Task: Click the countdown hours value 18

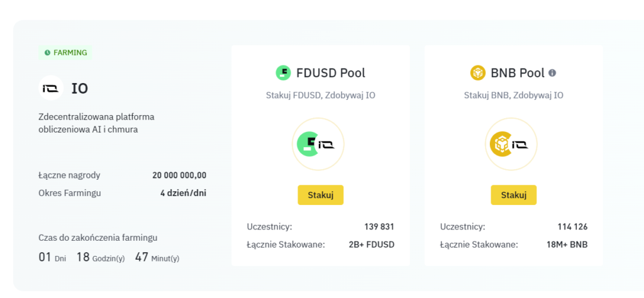Action: [83, 257]
